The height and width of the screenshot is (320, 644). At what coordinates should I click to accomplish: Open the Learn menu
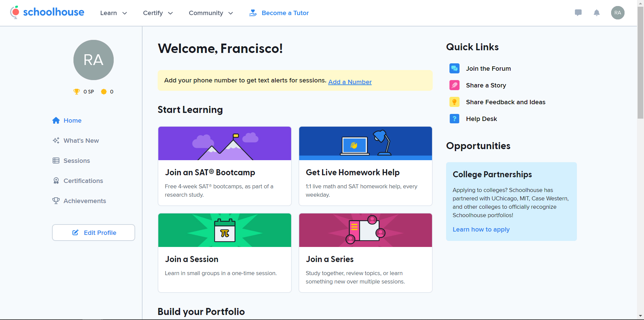[114, 13]
